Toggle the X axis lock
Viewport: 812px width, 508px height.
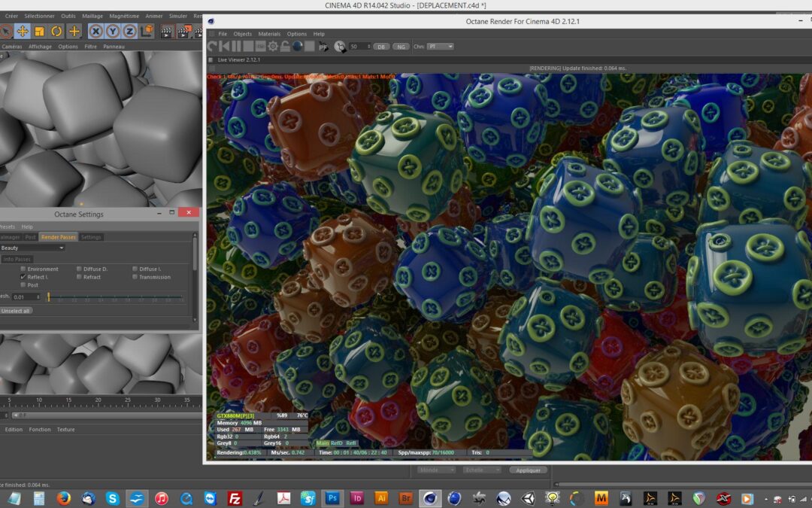(95, 31)
